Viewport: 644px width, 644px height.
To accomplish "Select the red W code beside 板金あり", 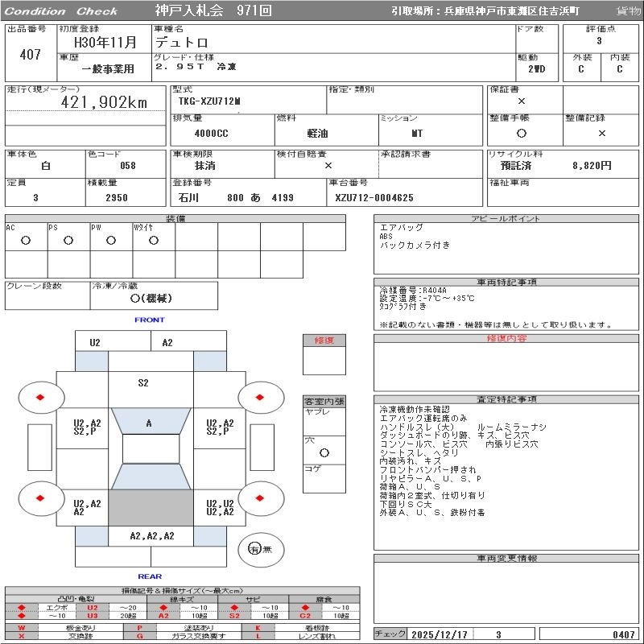I will pos(22,627).
